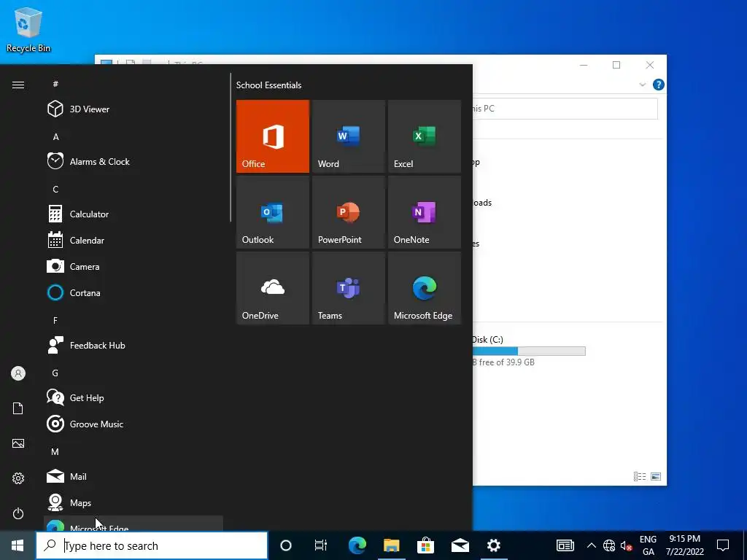Show hidden system tray icons

pos(591,545)
